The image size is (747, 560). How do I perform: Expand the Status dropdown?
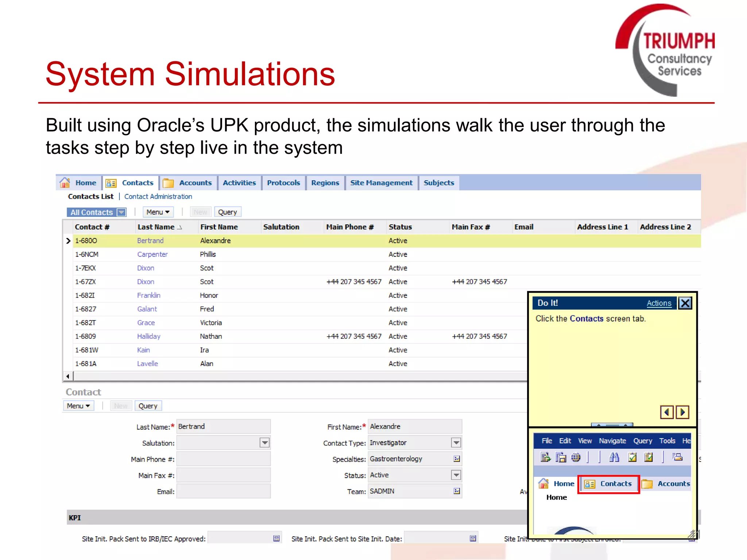pos(456,475)
